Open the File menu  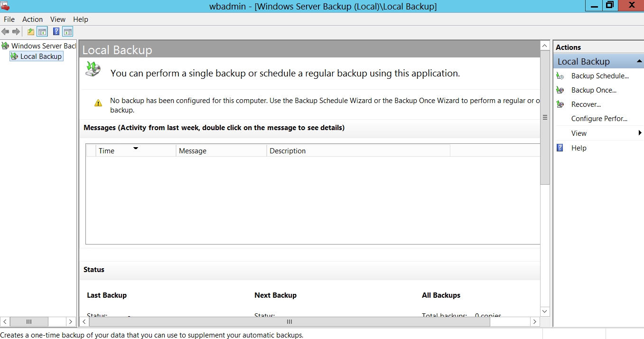point(9,19)
